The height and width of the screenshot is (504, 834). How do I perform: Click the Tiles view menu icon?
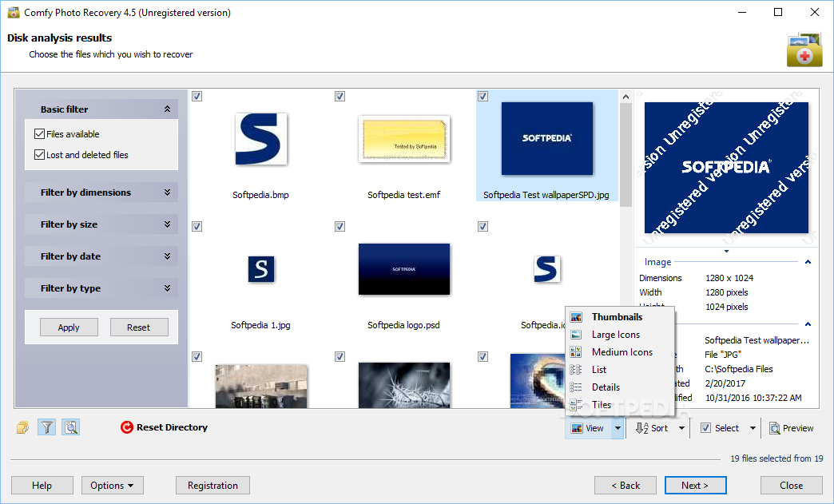[576, 405]
